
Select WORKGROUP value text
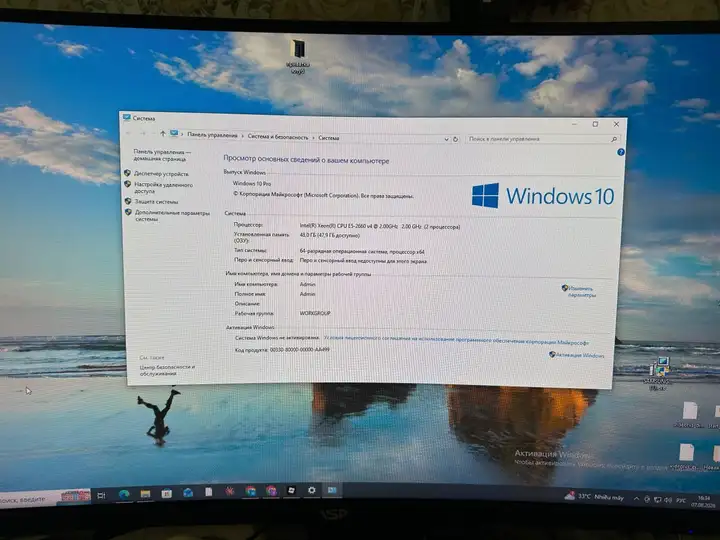315,313
